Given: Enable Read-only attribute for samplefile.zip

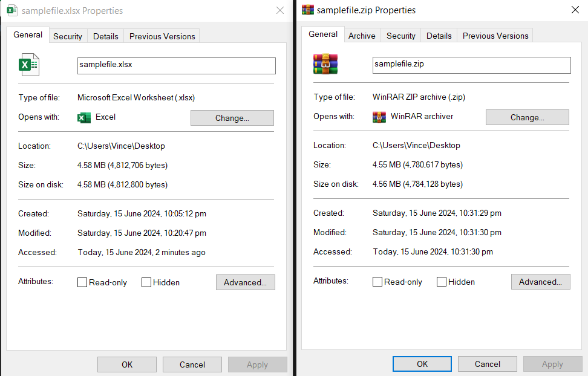Looking at the screenshot, I should coord(377,282).
